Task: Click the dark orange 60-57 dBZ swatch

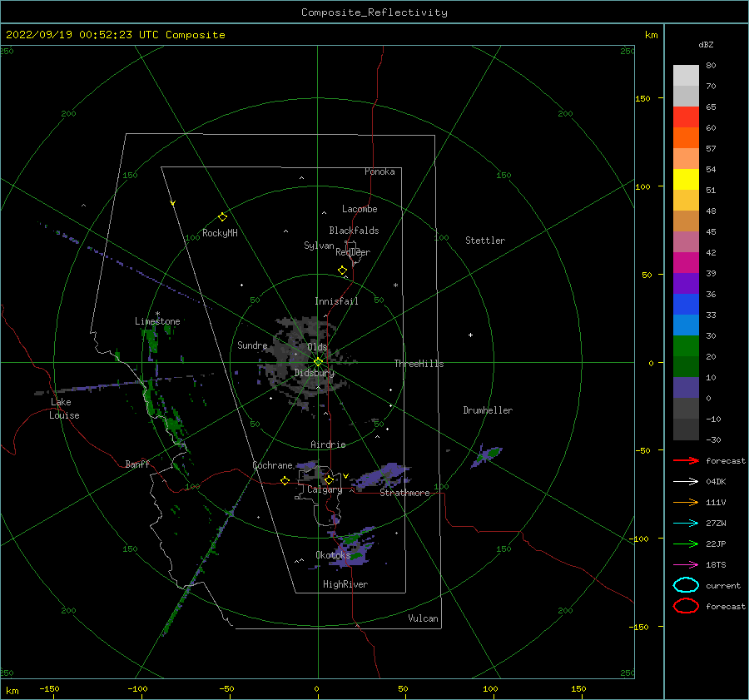Action: (686, 137)
